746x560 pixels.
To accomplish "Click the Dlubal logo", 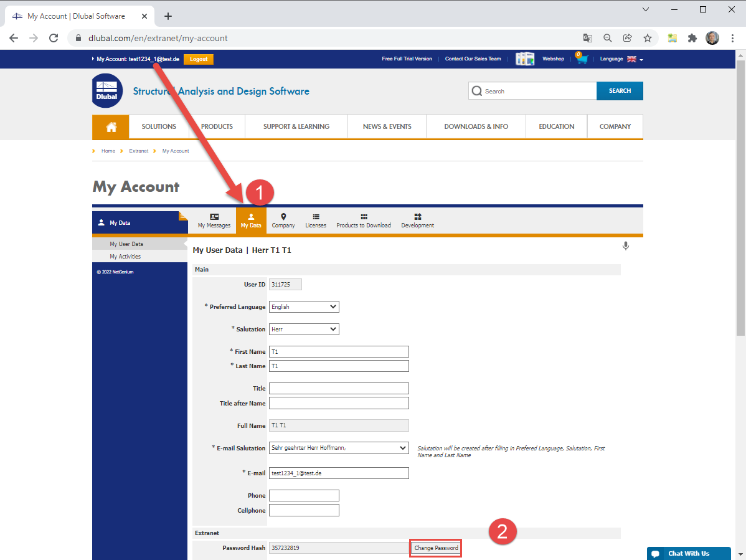I will pos(106,90).
